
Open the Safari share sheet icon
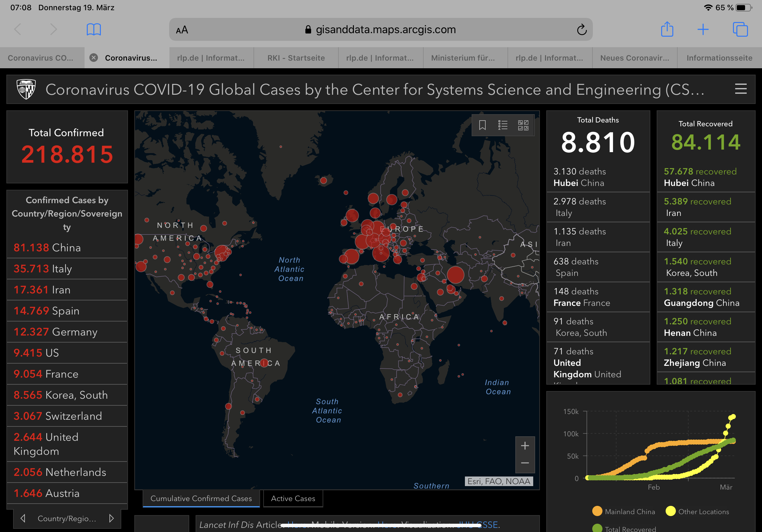coord(667,29)
